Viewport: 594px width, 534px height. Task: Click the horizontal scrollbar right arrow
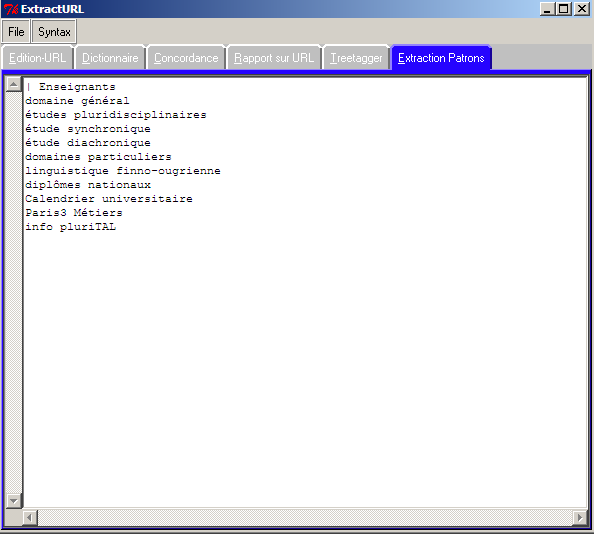(580, 517)
